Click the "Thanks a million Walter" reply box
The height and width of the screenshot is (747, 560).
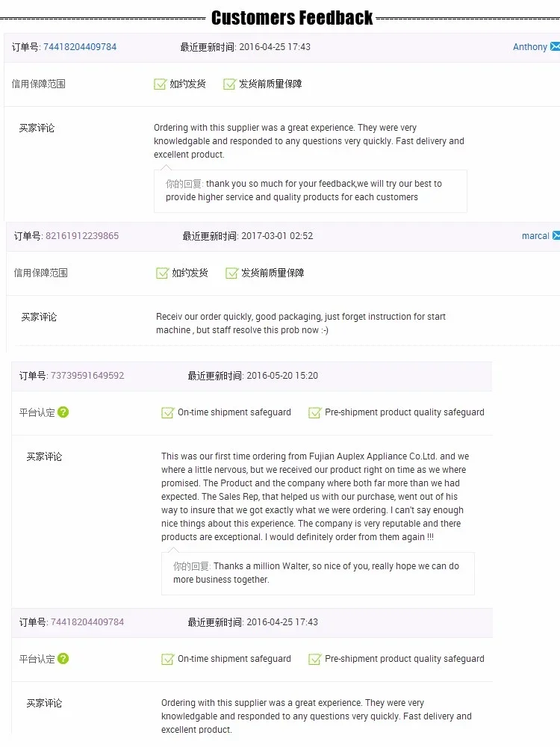click(317, 573)
